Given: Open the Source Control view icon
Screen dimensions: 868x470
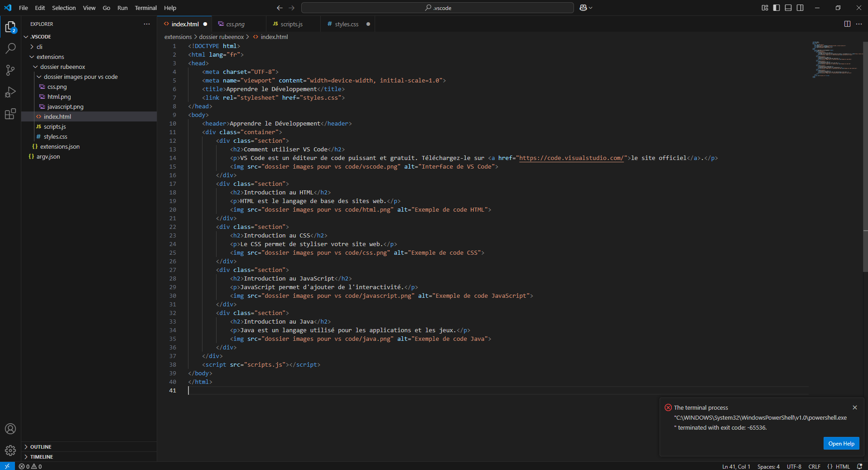Looking at the screenshot, I should tap(10, 70).
